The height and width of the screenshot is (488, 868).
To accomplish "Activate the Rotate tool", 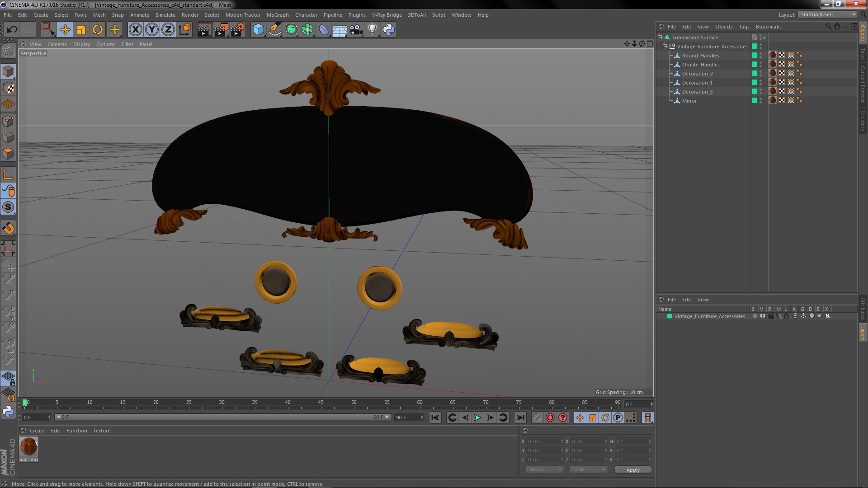I will tap(98, 30).
